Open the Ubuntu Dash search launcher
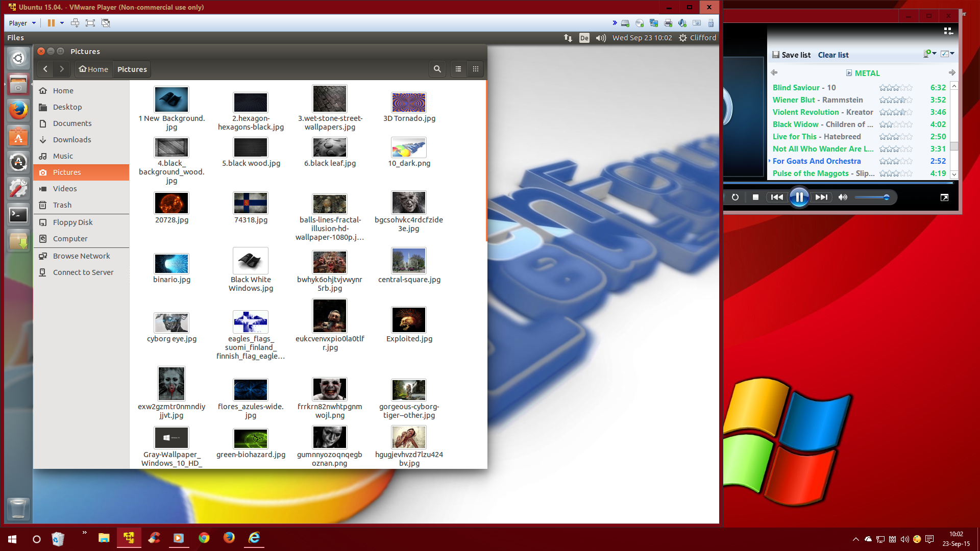This screenshot has height=551, width=980. click(x=18, y=58)
